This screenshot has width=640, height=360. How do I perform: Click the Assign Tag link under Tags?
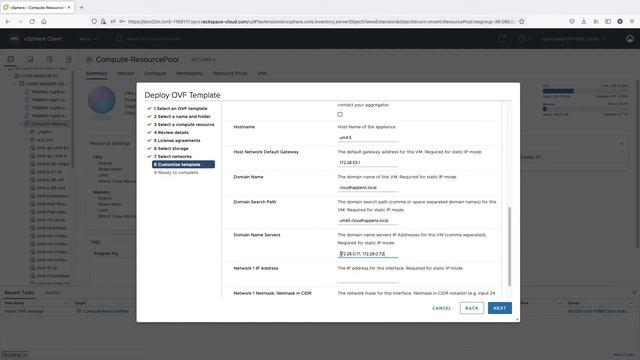[106, 253]
